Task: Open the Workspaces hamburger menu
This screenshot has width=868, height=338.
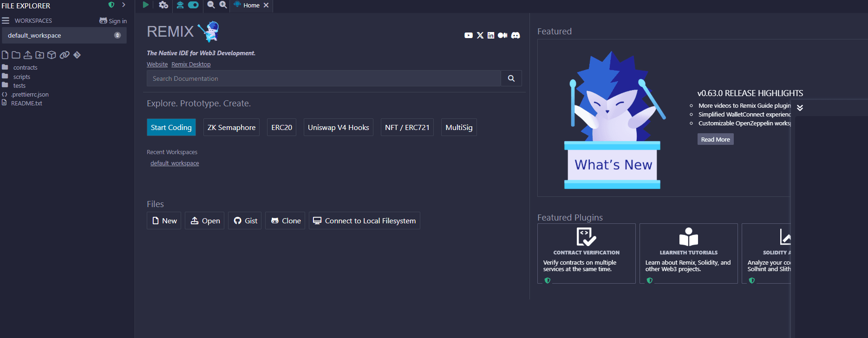Action: pyautogui.click(x=6, y=20)
